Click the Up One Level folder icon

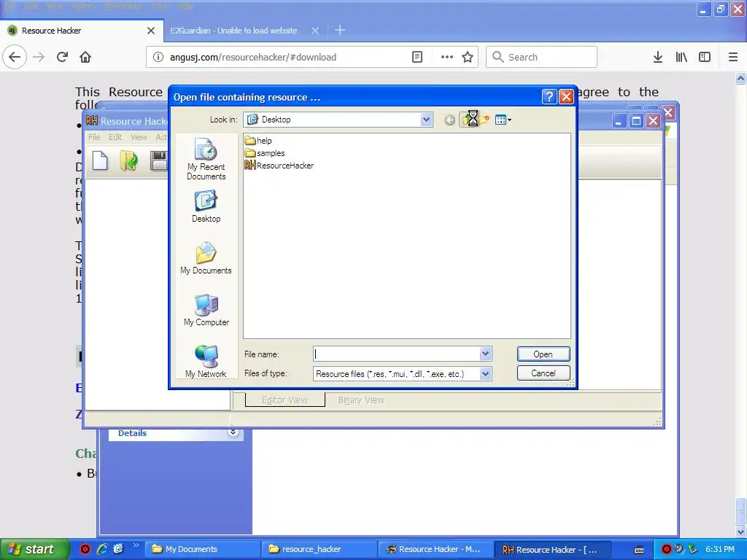(466, 120)
